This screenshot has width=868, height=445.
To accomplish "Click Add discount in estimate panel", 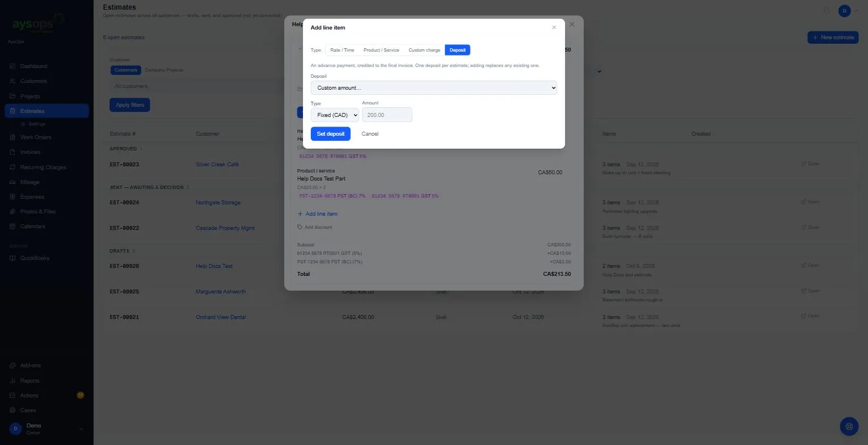I will [x=315, y=227].
